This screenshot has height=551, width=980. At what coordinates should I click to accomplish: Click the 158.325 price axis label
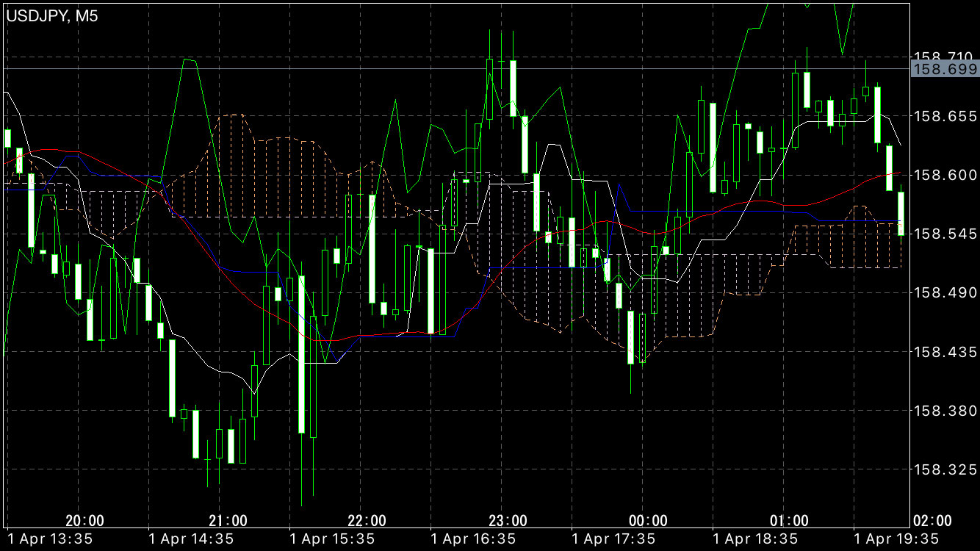click(943, 469)
